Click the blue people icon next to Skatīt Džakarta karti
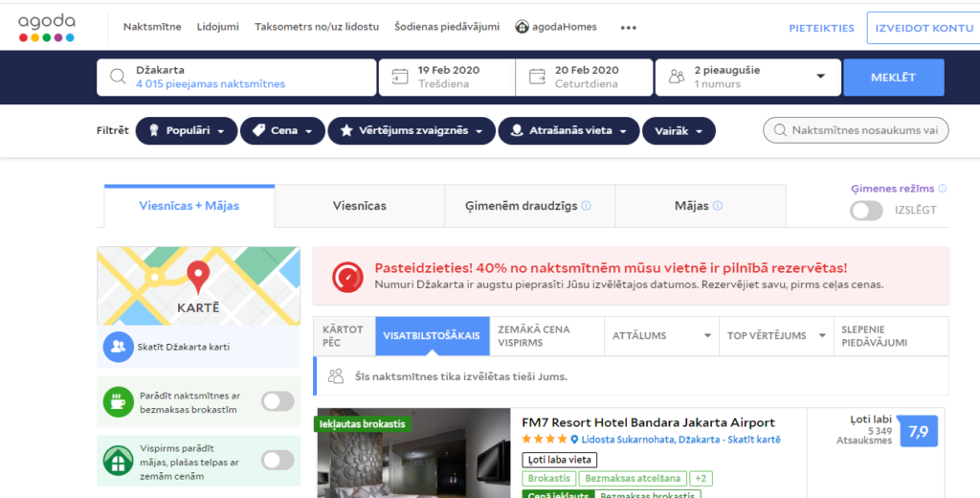This screenshot has height=498, width=980. [118, 347]
